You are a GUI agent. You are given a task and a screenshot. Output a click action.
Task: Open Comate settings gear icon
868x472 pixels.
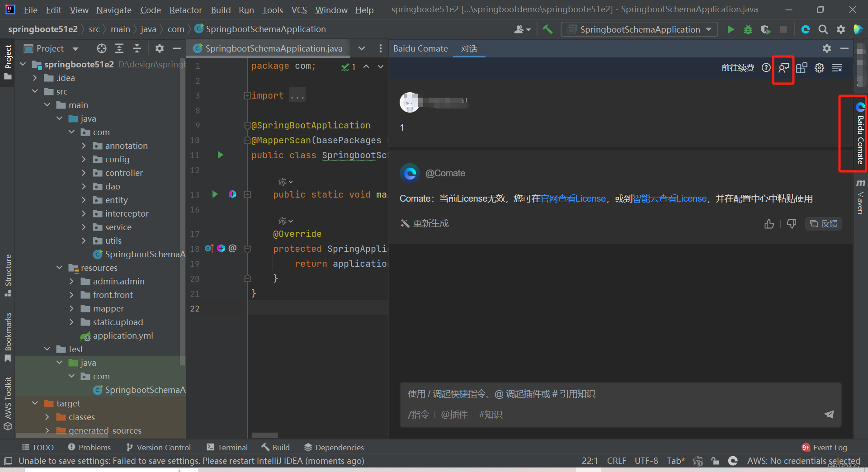click(x=819, y=68)
